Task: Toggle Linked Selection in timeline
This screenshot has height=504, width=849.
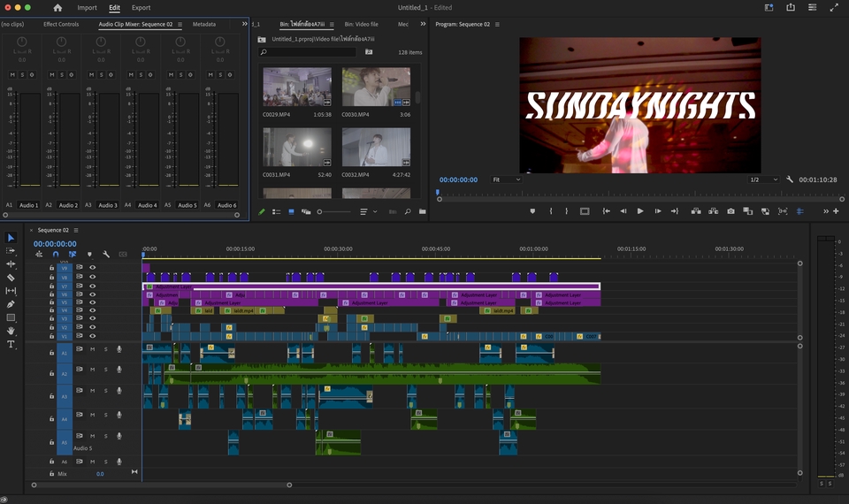Action: 72,254
